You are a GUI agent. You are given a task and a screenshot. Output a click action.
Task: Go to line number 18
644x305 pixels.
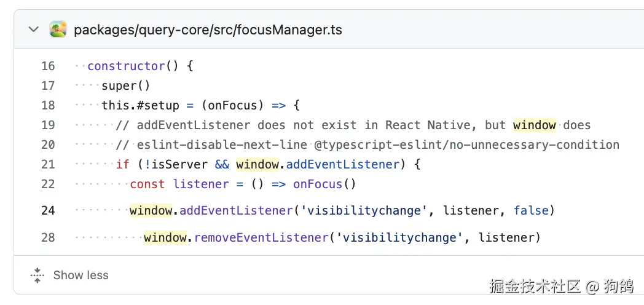tap(48, 105)
